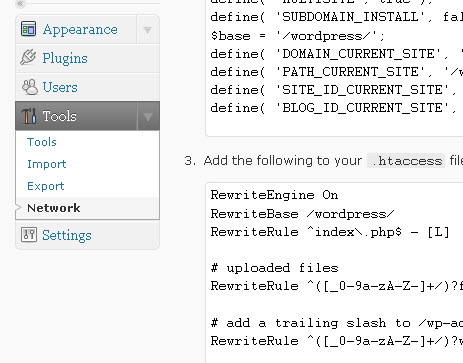The width and height of the screenshot is (463, 363).
Task: Click the '.htaccess' filename in step 3
Action: click(x=406, y=161)
